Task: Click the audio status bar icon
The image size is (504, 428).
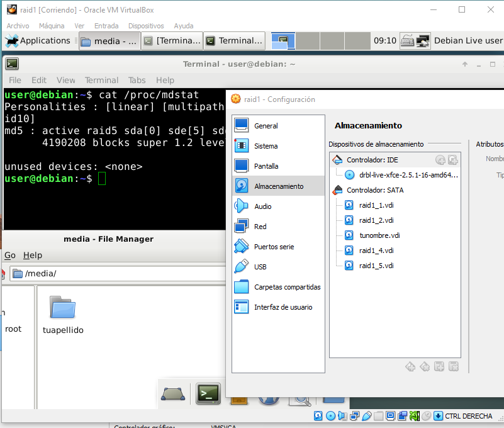Action: (343, 416)
